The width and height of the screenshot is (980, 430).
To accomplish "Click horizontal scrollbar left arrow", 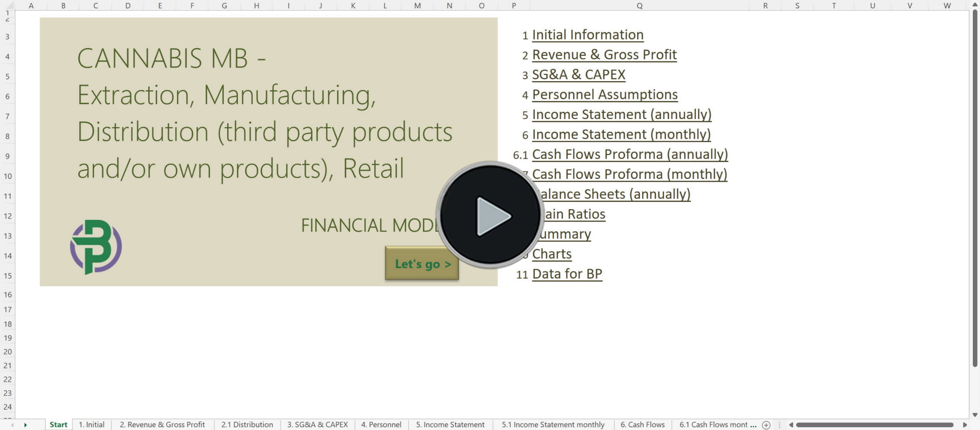I will coord(791,425).
